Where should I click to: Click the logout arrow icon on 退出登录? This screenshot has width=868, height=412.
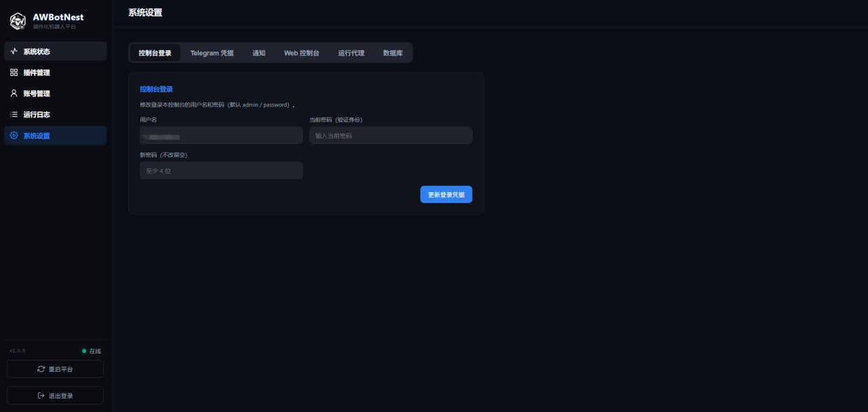[x=41, y=396]
